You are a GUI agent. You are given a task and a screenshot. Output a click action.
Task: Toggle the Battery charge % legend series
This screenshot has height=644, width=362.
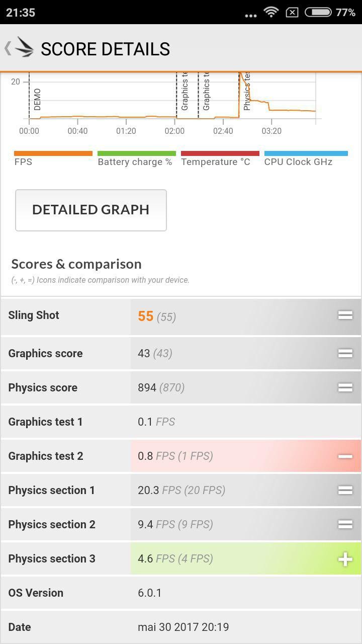click(x=136, y=158)
